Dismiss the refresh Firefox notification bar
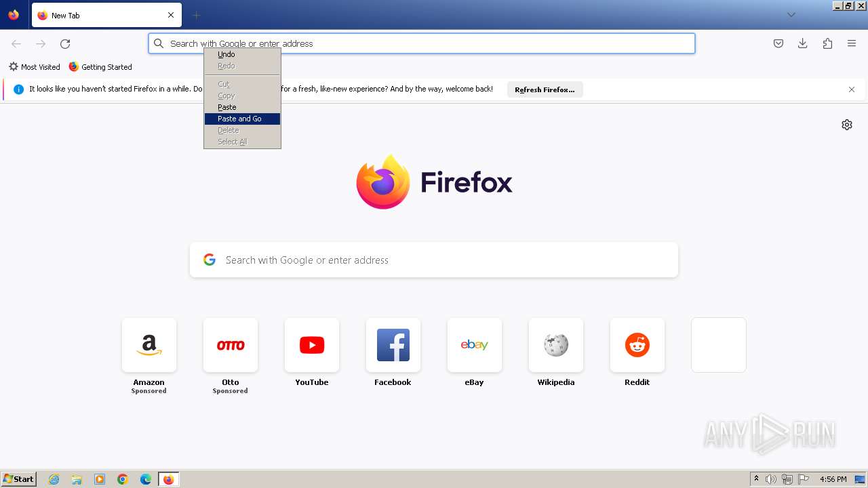Image resolution: width=868 pixels, height=488 pixels. click(852, 89)
